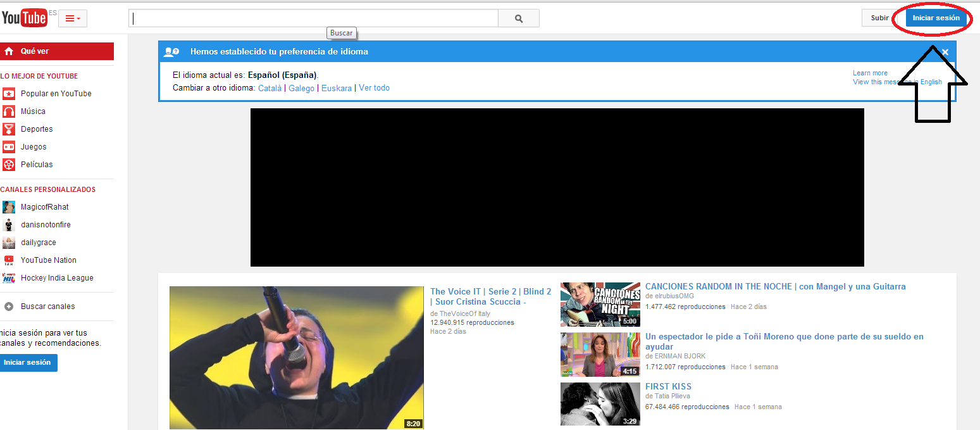Select the Qué ver home item
The width and height of the screenshot is (980, 430).
tap(57, 51)
